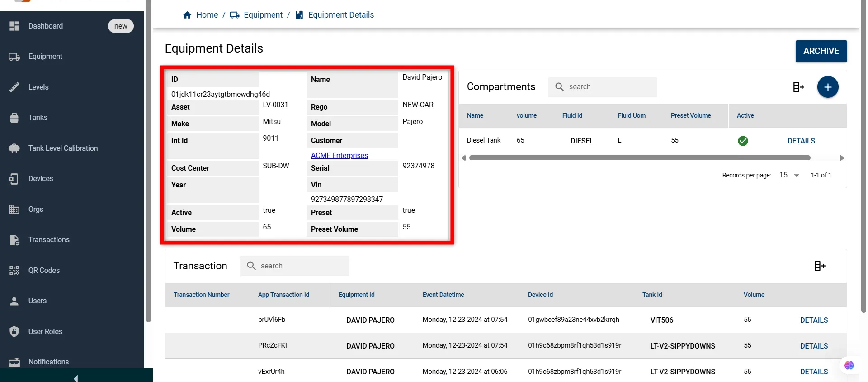Click the Tanks icon in sidebar
Viewport: 868px width, 382px height.
[x=14, y=118]
